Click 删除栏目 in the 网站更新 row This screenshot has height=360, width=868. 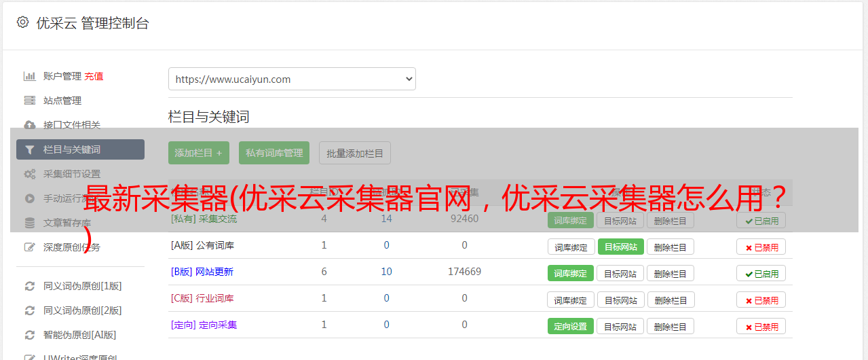click(671, 274)
